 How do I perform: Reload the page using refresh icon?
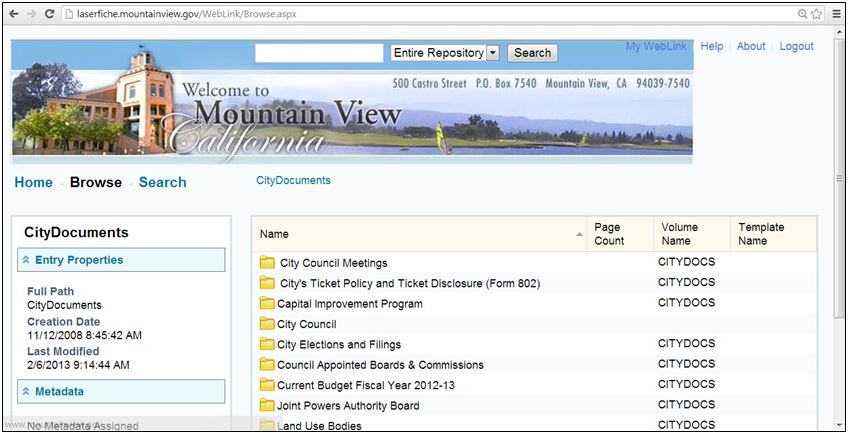click(x=49, y=14)
